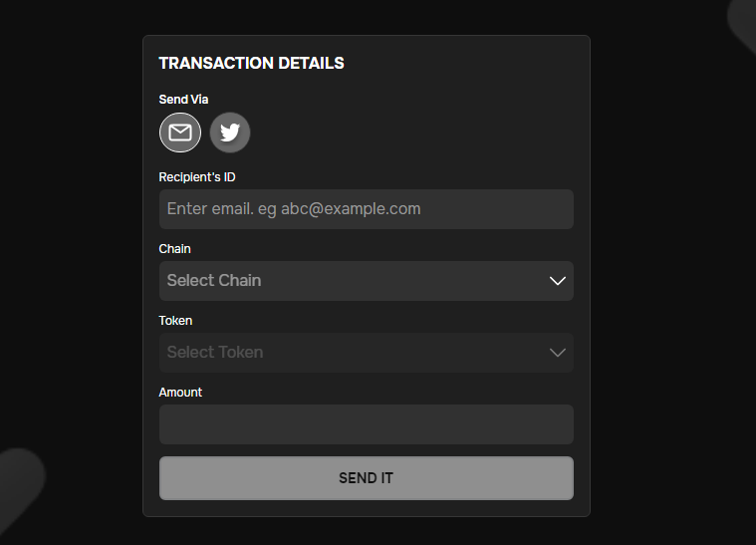Click the 'Select Chain' placeholder text
The width and height of the screenshot is (756, 545).
(x=214, y=281)
